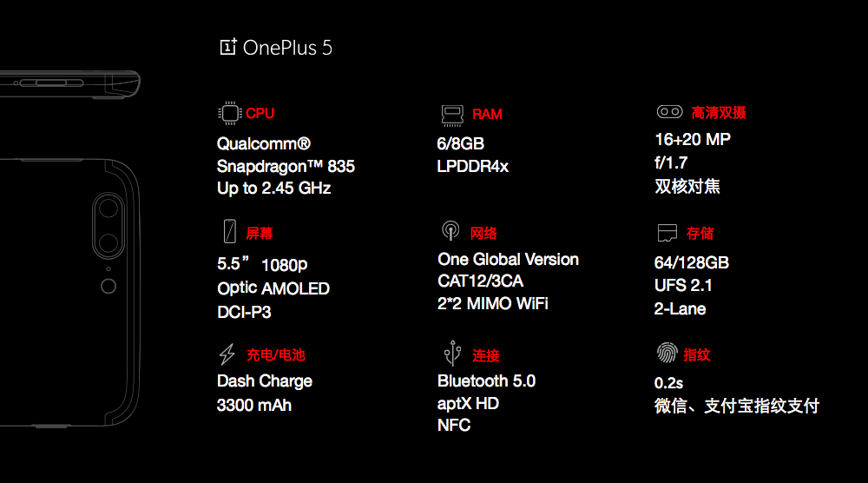Click the 64/128GB storage text
This screenshot has height=483, width=868.
(691, 262)
